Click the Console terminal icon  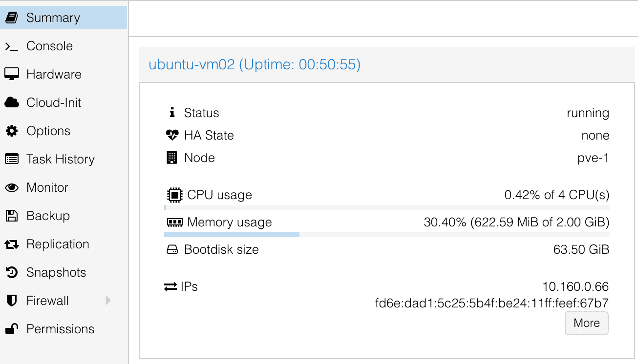tap(12, 45)
